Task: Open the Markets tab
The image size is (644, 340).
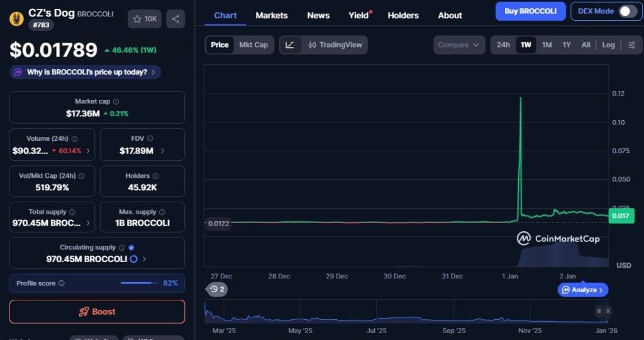Action: pyautogui.click(x=272, y=16)
